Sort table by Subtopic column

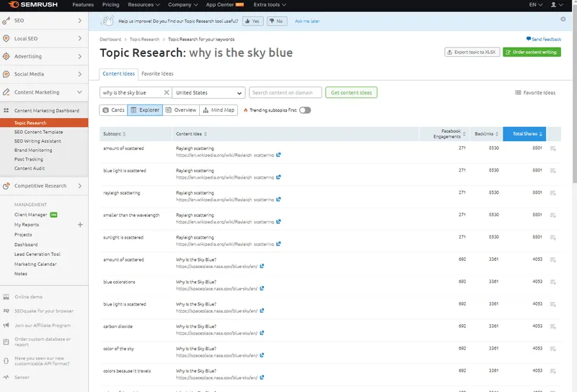[136, 134]
